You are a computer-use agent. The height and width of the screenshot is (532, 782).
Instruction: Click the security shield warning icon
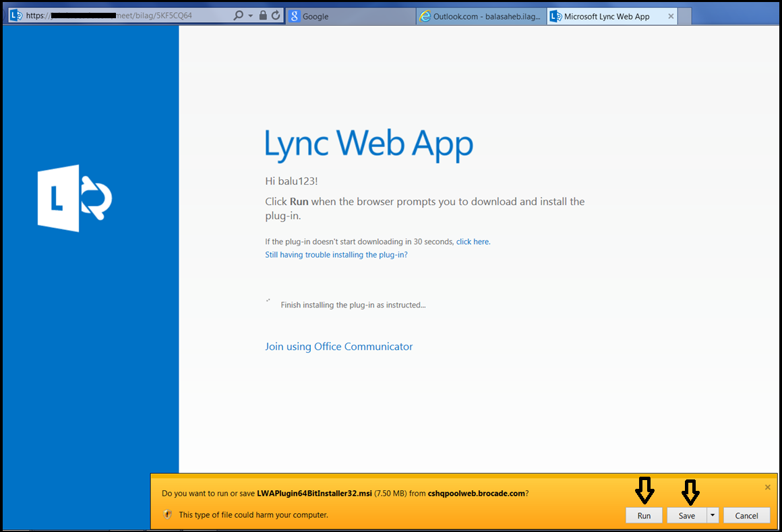pyautogui.click(x=168, y=514)
